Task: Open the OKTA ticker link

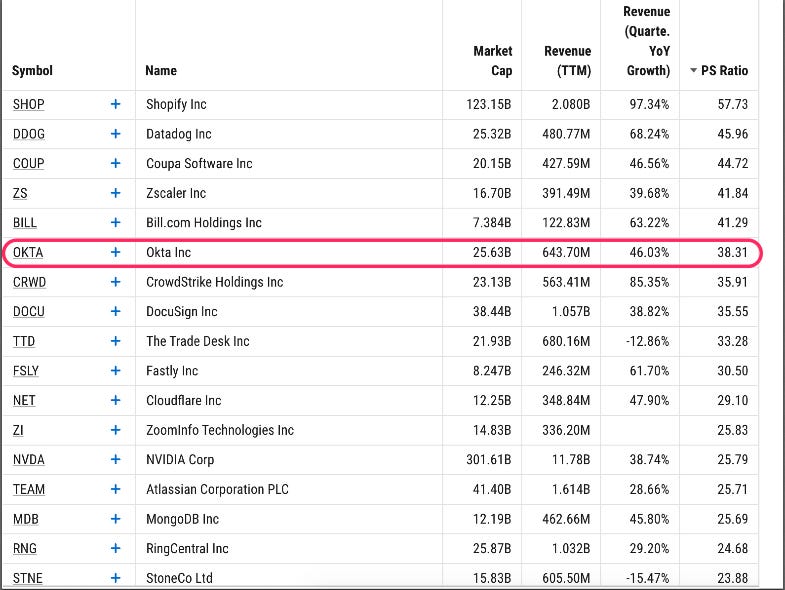Action: (28, 252)
